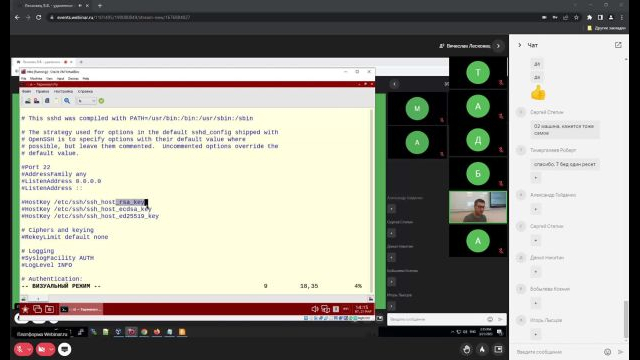Click the first terminal toolbar icon
The image size is (640, 360).
click(27, 101)
